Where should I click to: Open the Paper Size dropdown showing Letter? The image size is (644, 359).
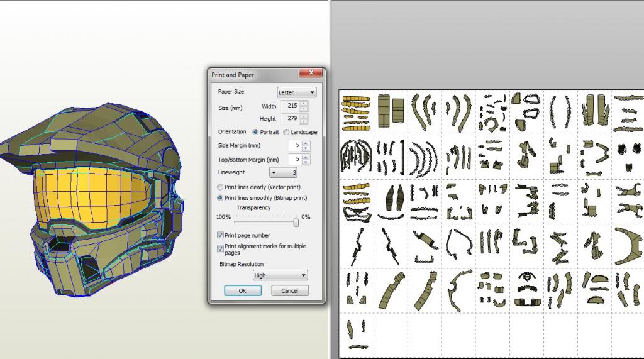coord(297,92)
